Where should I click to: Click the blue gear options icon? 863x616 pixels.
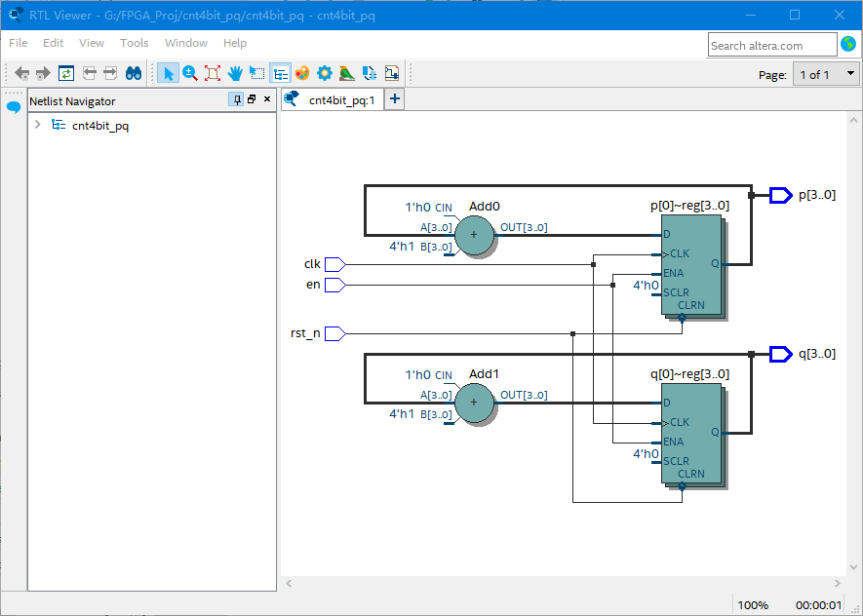pos(325,73)
